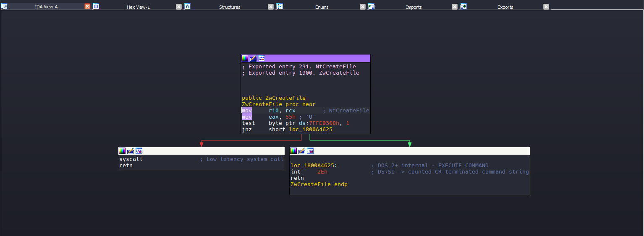Image resolution: width=644 pixels, height=236 pixels.
Task: Click the 'r10, rcx' operands
Action: [282, 111]
